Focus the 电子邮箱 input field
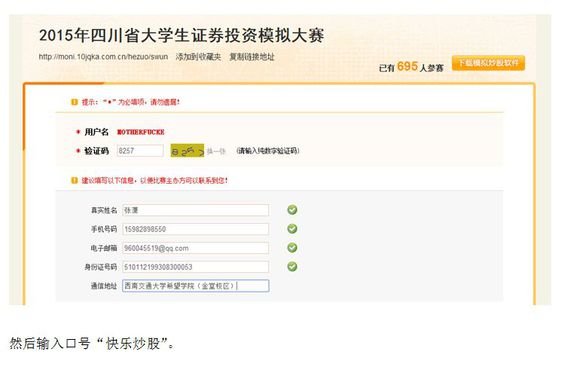This screenshot has height=370, width=580. (x=196, y=248)
